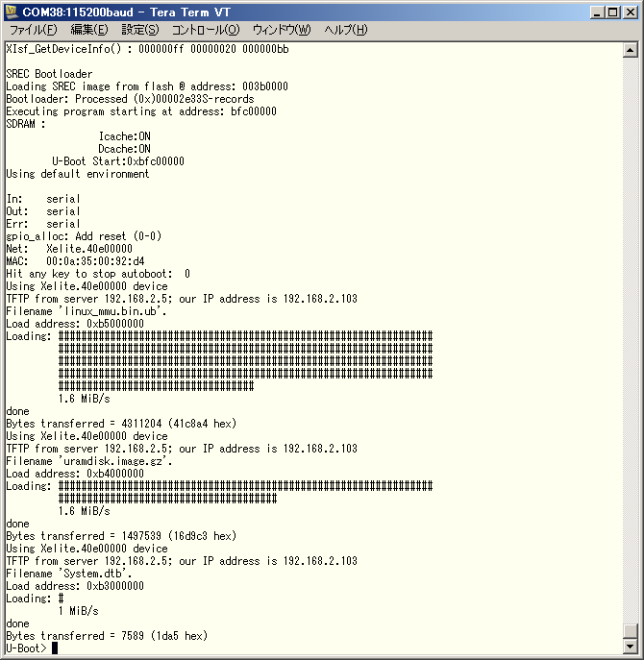
Task: Open the コントロール(O) menu
Action: [x=205, y=30]
